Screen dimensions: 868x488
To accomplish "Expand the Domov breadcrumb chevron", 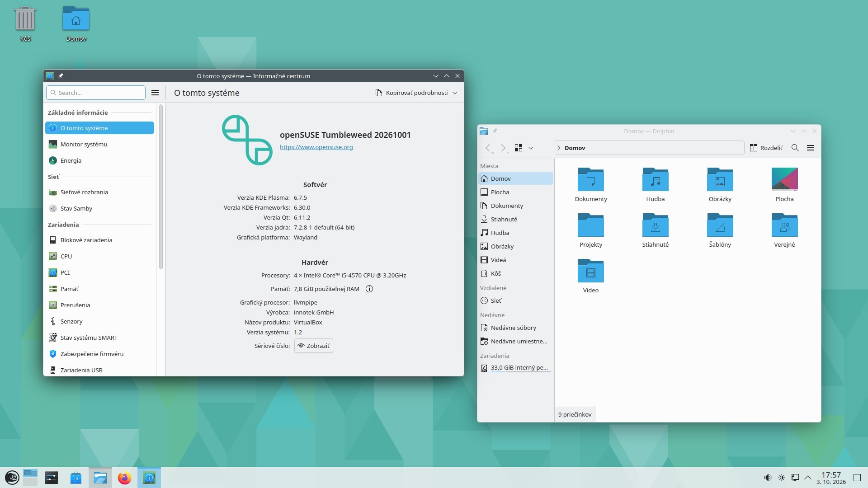I will click(x=559, y=148).
